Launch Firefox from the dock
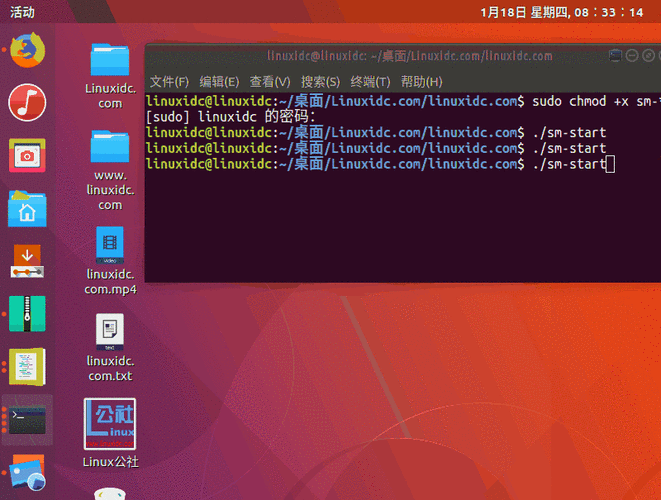The image size is (661, 500). click(x=27, y=50)
